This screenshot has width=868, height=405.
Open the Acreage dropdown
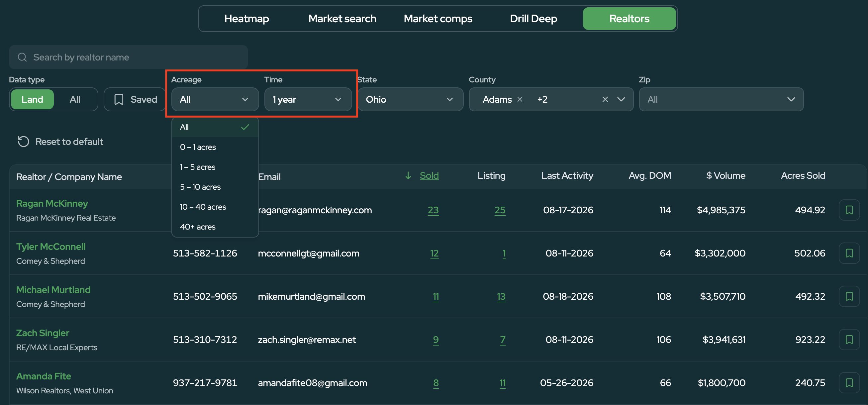point(215,99)
